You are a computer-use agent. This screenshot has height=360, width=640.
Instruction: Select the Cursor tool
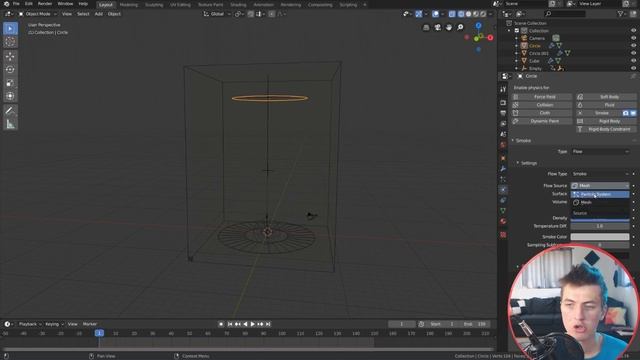10,42
